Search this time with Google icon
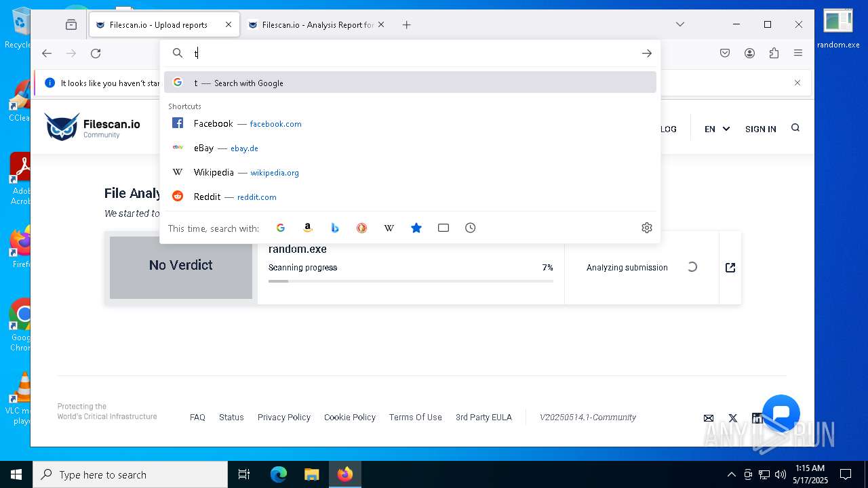Screen dimensions: 868x488 click(x=281, y=228)
